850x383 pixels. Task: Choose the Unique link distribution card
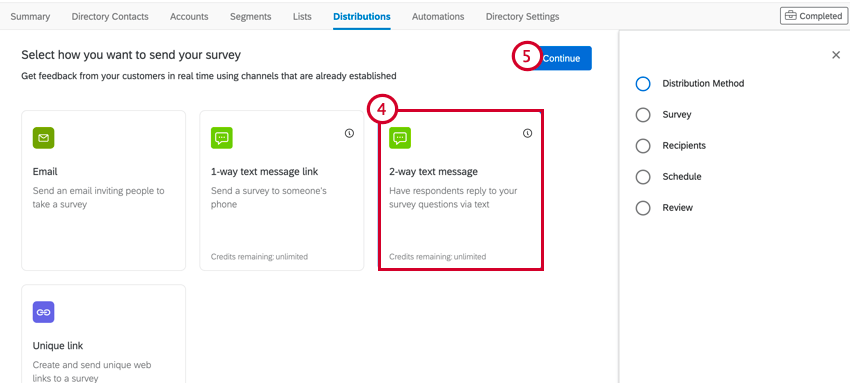[104, 334]
